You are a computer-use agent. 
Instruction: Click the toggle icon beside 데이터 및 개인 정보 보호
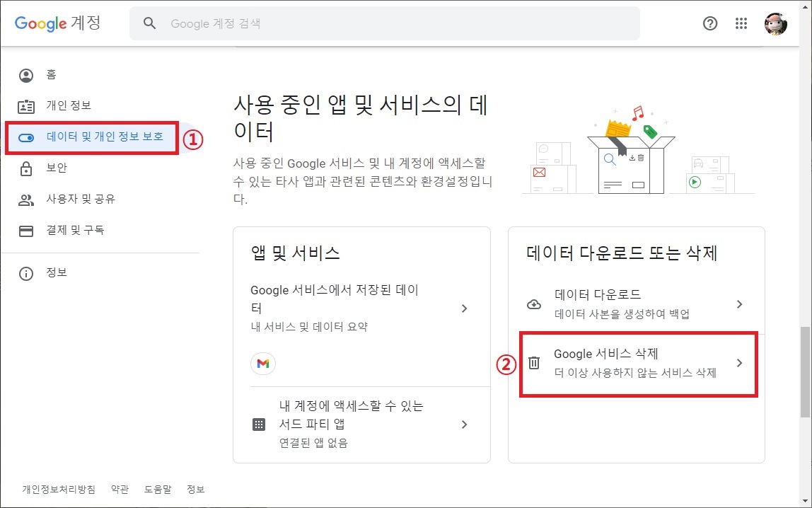26,138
